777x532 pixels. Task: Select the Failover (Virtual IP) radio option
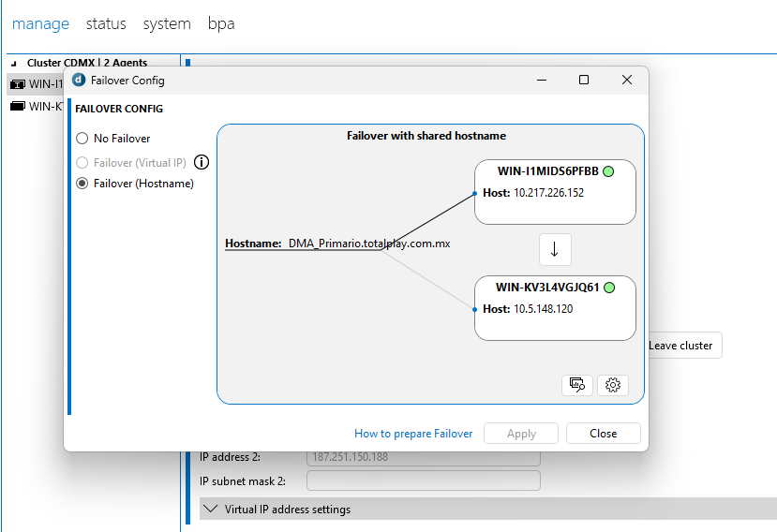click(x=82, y=162)
